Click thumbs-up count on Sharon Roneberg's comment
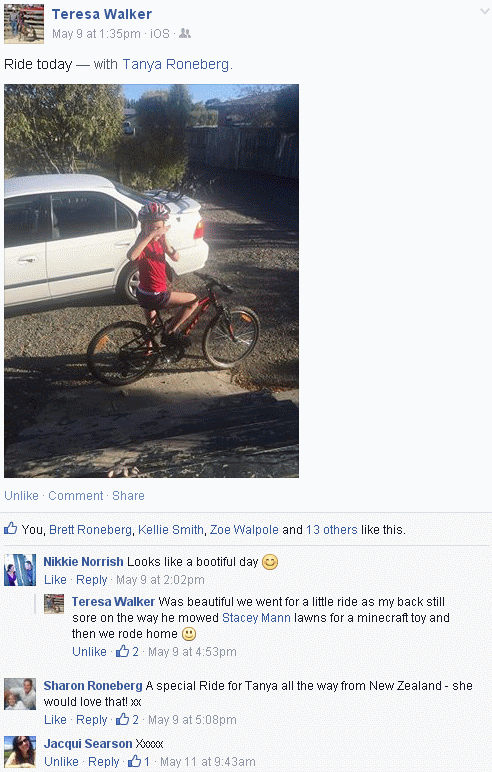Image resolution: width=492 pixels, height=772 pixels. [x=128, y=719]
